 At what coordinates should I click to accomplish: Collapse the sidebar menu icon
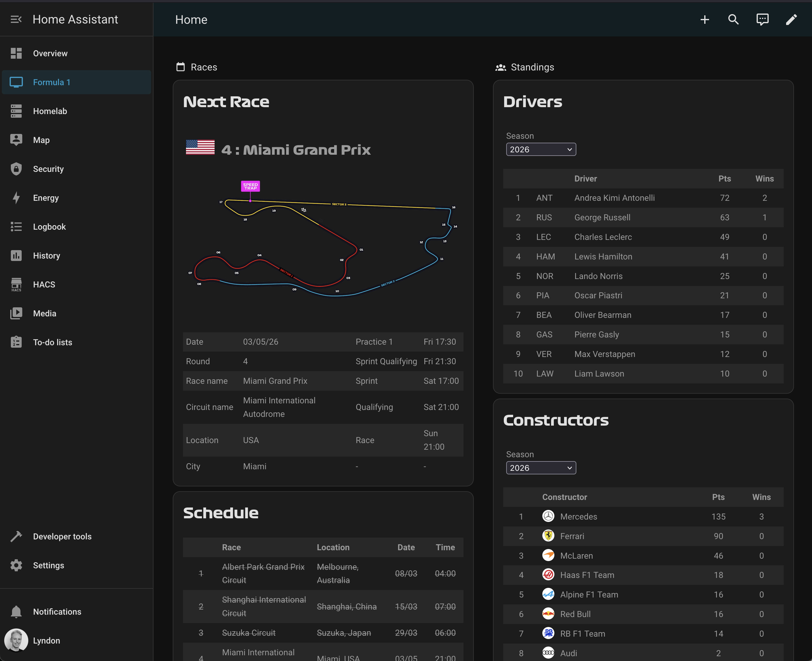point(16,20)
